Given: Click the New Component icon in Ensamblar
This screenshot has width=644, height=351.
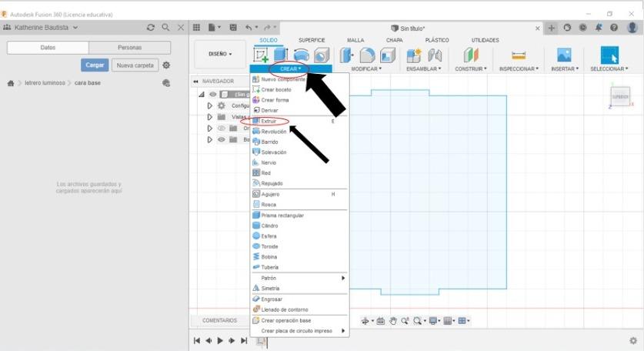Looking at the screenshot, I should click(414, 55).
